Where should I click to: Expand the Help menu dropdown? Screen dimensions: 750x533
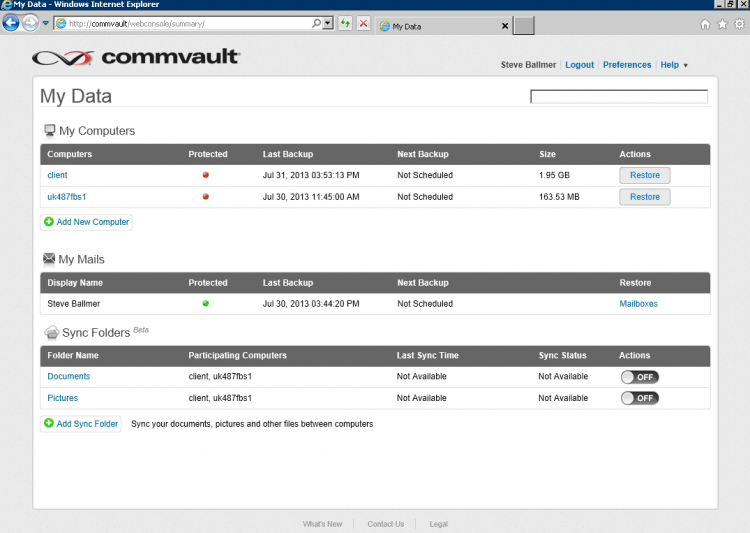(x=673, y=65)
